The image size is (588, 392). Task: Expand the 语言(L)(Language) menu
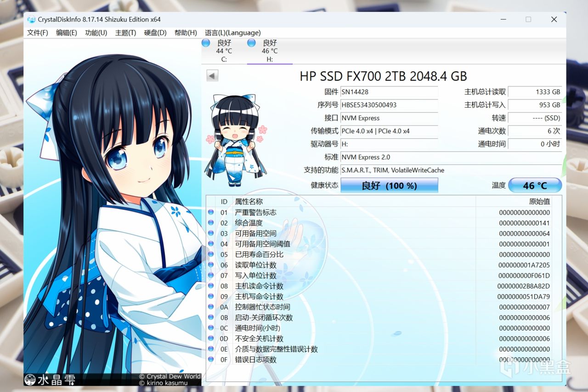pos(233,33)
